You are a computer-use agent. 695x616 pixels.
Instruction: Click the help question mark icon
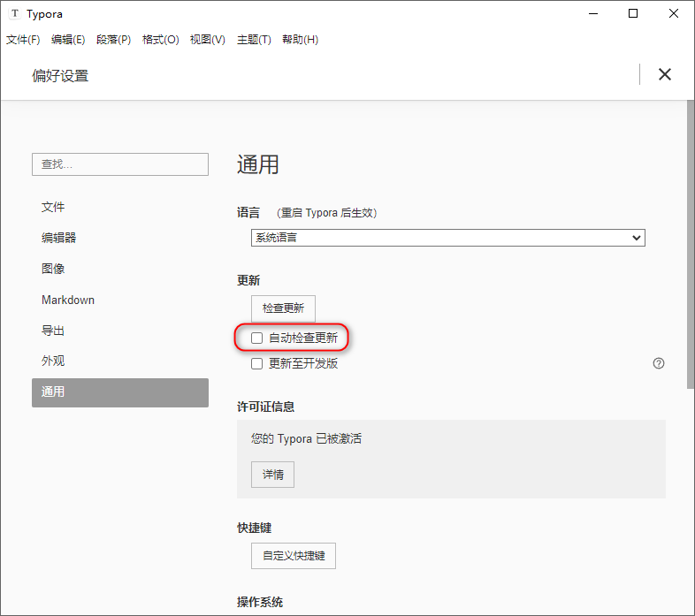[659, 363]
